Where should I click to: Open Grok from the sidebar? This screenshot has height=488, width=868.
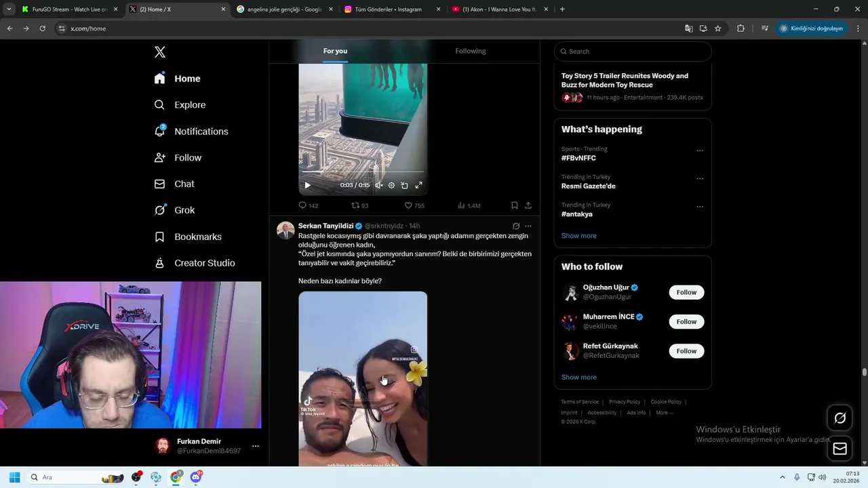point(175,210)
